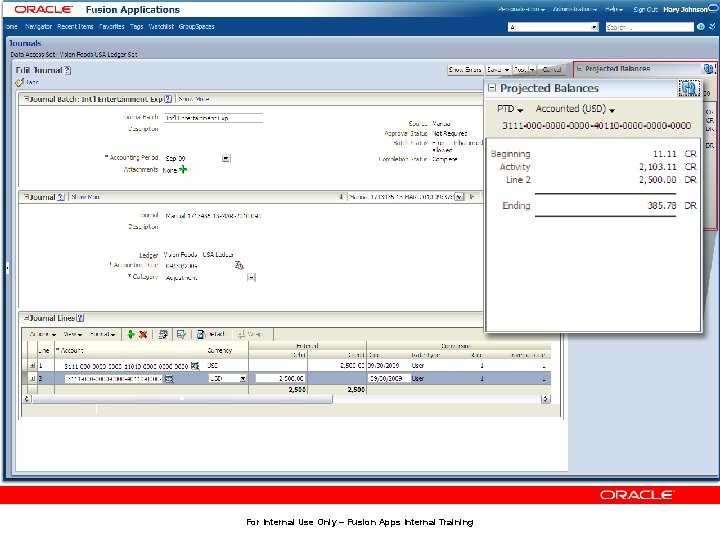This screenshot has height=540, width=720.
Task: Click horizontal scrollbar of Journal Lines table
Action: [182, 399]
